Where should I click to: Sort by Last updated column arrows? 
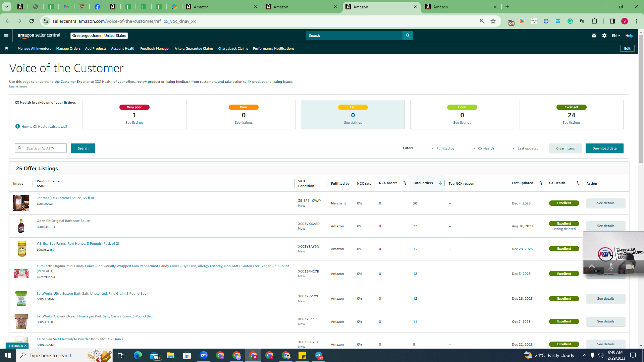[541, 183]
